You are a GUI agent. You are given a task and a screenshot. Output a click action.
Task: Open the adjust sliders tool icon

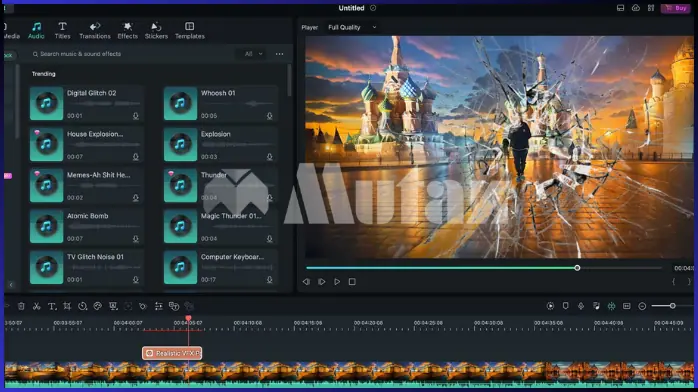[158, 306]
